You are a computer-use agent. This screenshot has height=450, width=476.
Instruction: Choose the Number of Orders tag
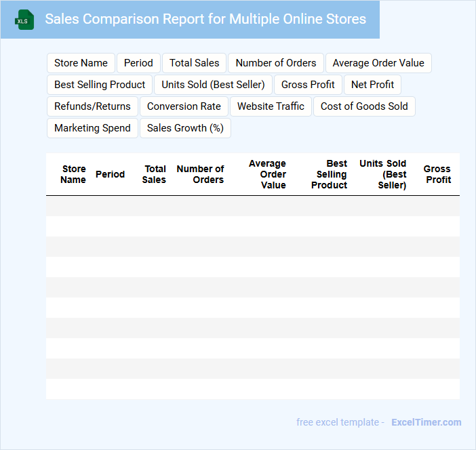point(275,63)
